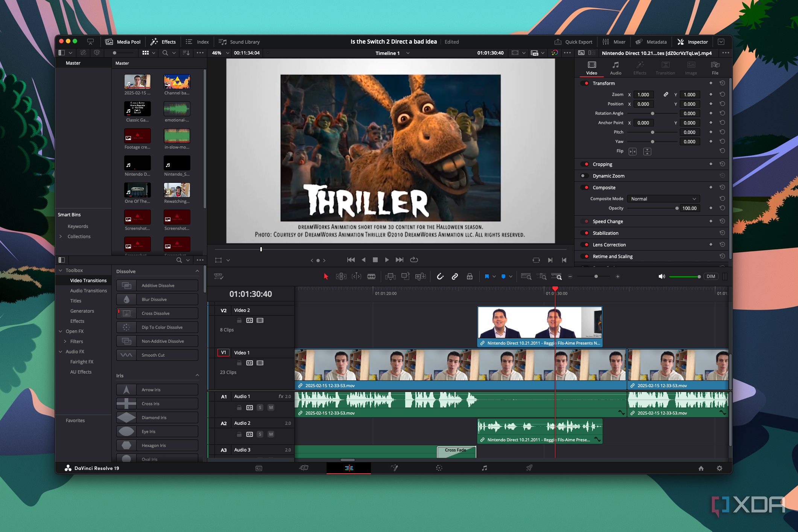
Task: Toggle the Composite enable switch
Action: coord(585,187)
